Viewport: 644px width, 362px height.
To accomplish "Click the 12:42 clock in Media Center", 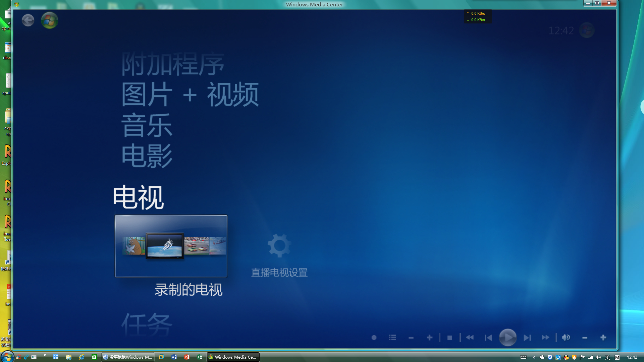I will (x=561, y=31).
